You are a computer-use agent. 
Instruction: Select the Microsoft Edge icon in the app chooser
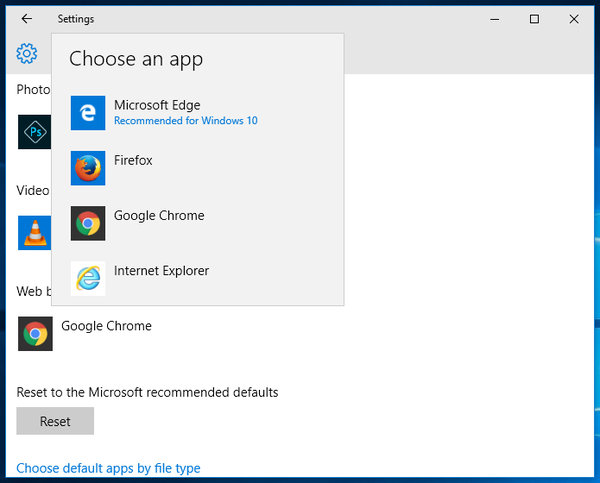[88, 113]
